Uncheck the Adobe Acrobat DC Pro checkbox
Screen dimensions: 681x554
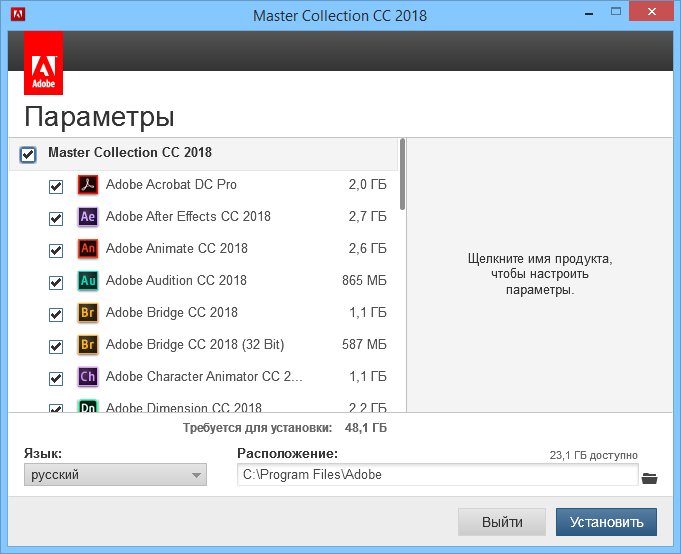pyautogui.click(x=56, y=187)
